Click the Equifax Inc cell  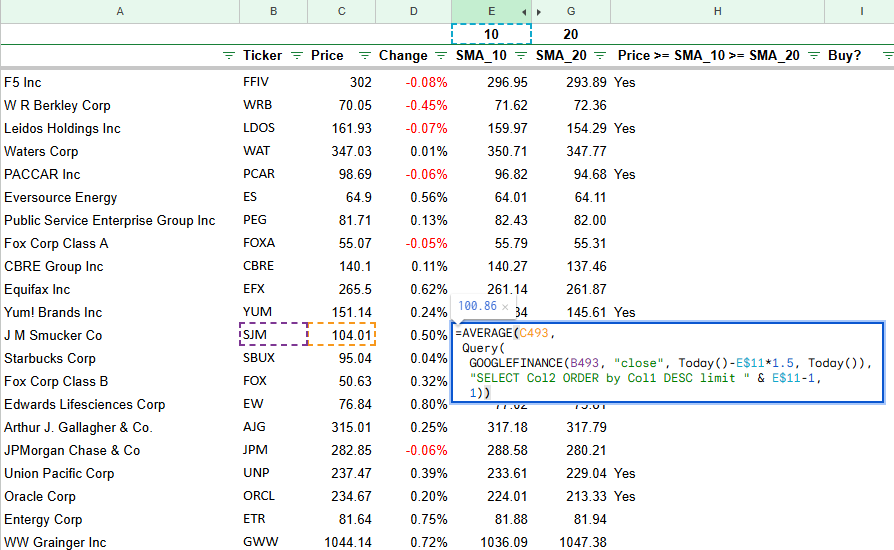click(x=120, y=290)
